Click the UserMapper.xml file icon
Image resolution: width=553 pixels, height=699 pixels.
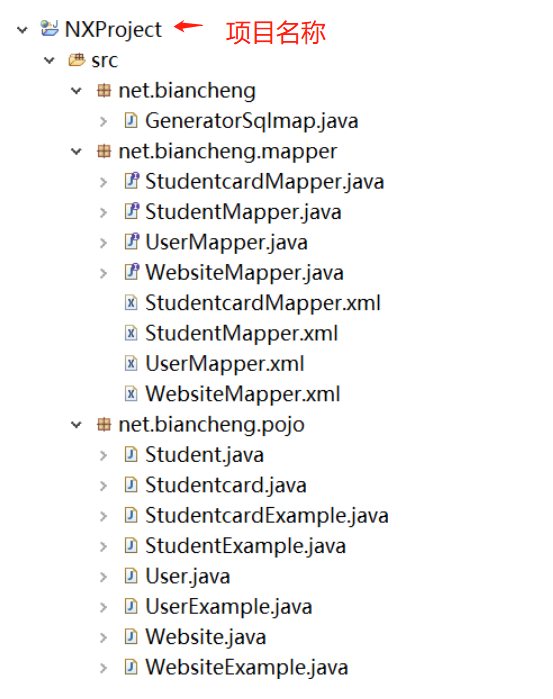click(x=131, y=363)
